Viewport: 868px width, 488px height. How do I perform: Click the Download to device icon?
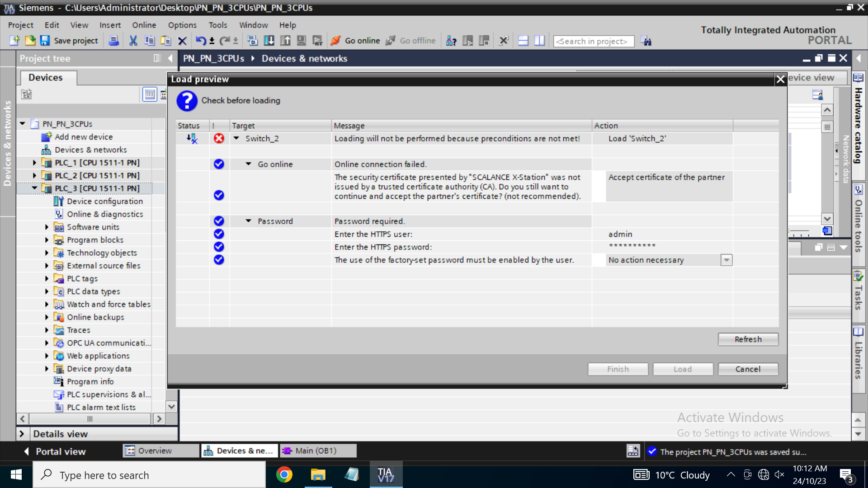tap(269, 41)
